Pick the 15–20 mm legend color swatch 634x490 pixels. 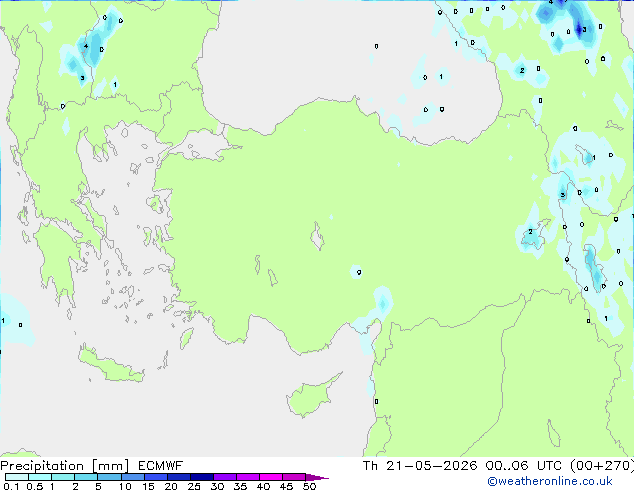(155, 477)
